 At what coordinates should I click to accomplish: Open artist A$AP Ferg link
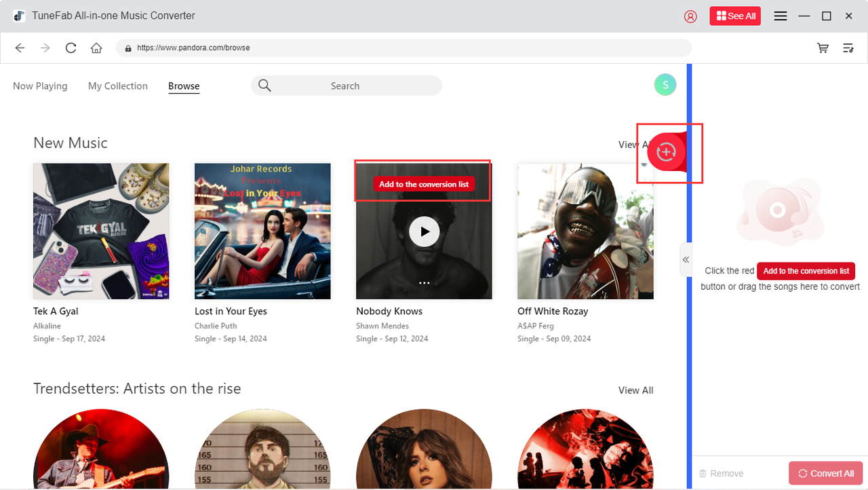(x=536, y=326)
